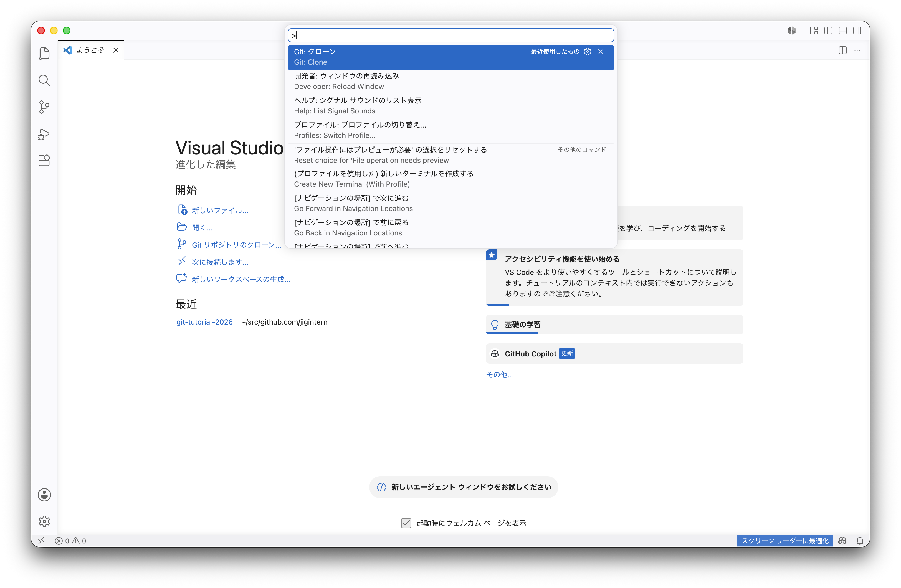
Task: Customize layout from the title bar icon
Action: (x=814, y=31)
